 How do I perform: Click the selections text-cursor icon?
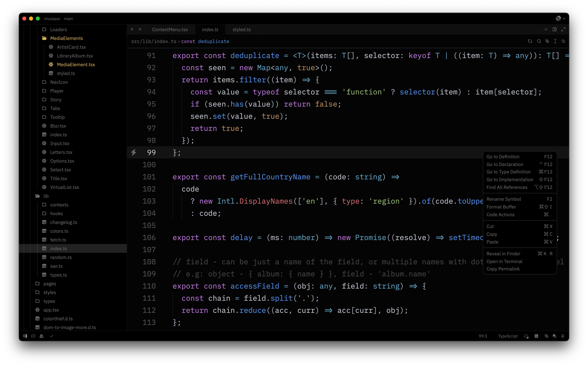coord(555,41)
